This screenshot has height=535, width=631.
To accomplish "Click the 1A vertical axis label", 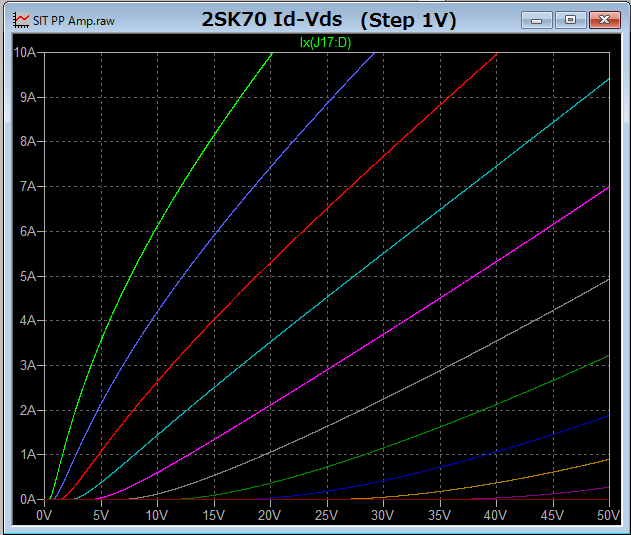I will point(28,455).
